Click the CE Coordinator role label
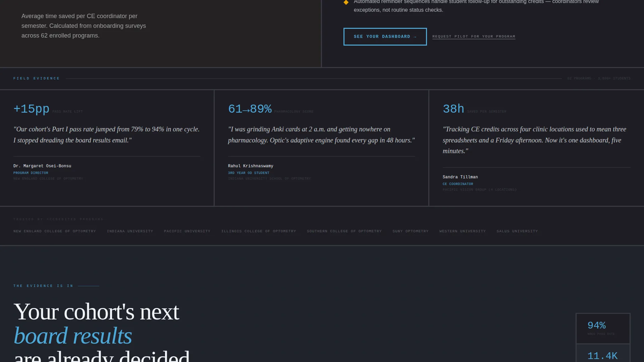The image size is (644, 362). [x=458, y=184]
